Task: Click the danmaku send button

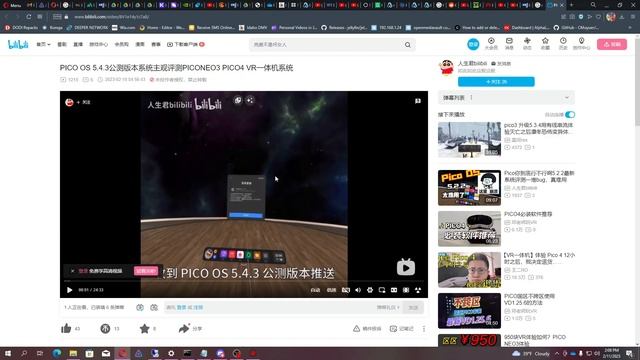Action: tap(413, 307)
